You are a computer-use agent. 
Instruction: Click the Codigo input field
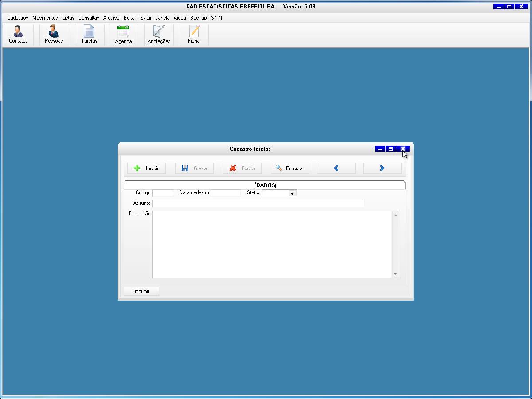pos(163,193)
